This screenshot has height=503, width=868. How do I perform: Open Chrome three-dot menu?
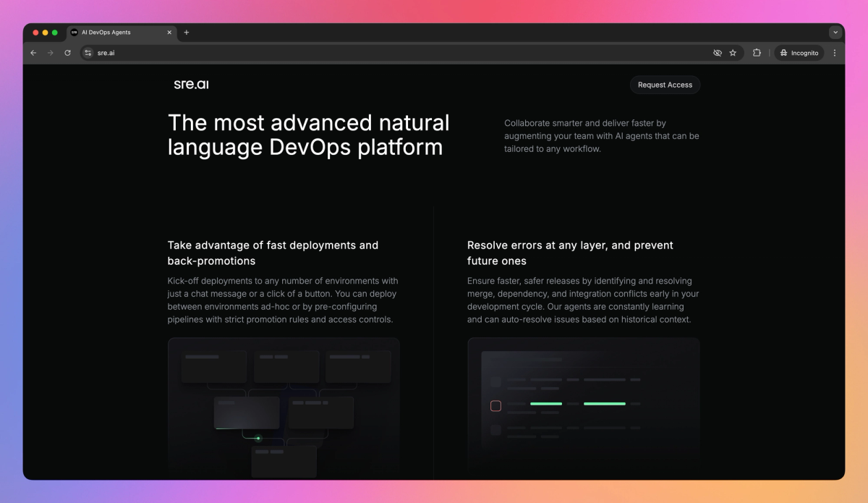click(x=835, y=53)
